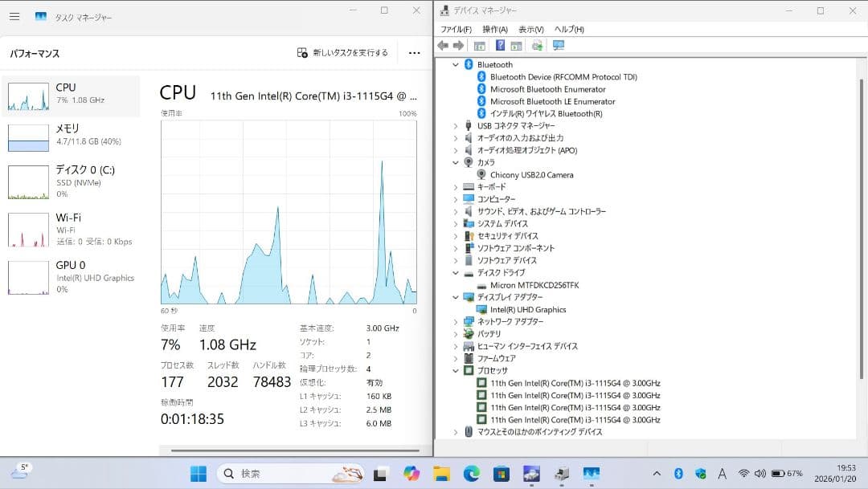Expand the ネットワーク アダプター category
This screenshot has height=489, width=868.
pyautogui.click(x=456, y=321)
